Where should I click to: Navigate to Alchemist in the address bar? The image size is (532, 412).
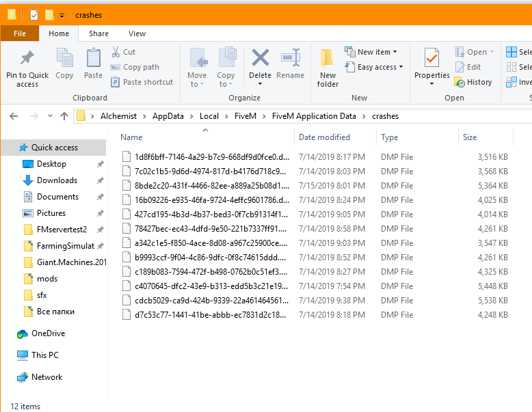point(118,116)
